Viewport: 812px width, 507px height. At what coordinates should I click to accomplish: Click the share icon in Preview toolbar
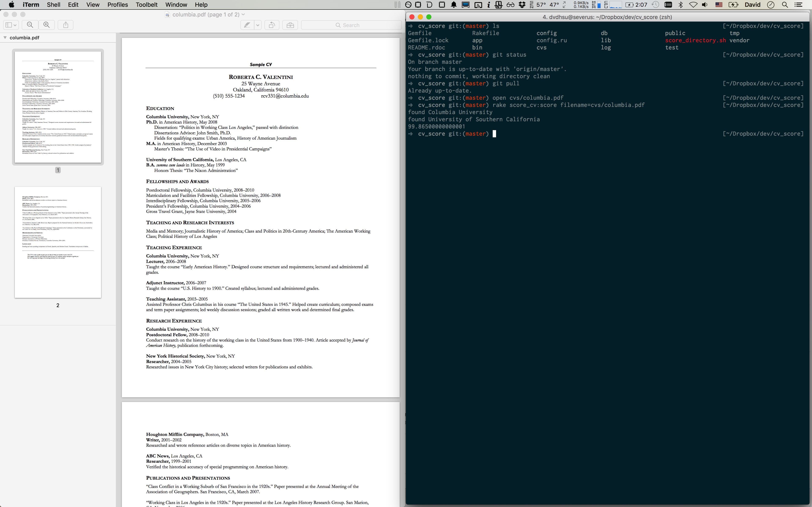(x=66, y=25)
